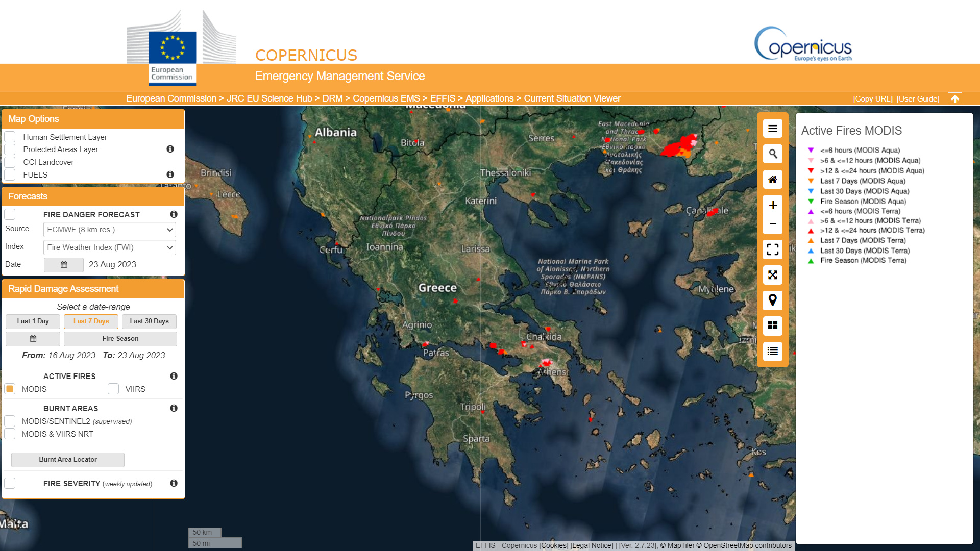Enable Fire Danger Forecast checkbox
This screenshot has width=980, height=551.
(10, 214)
